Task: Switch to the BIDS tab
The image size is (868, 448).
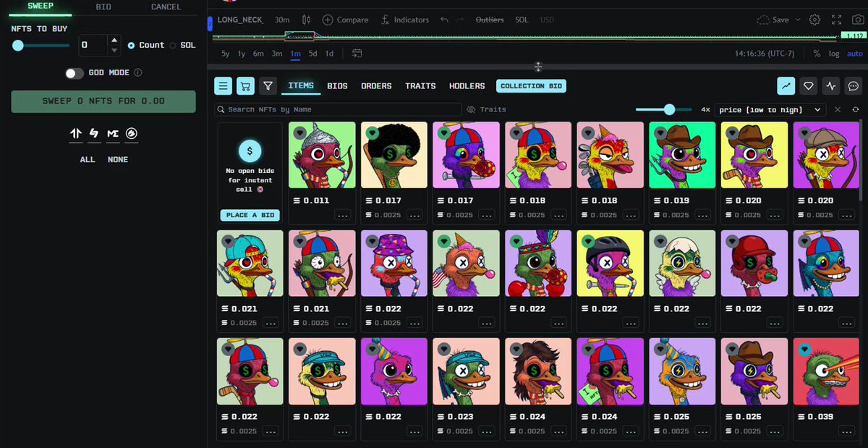Action: [337, 86]
